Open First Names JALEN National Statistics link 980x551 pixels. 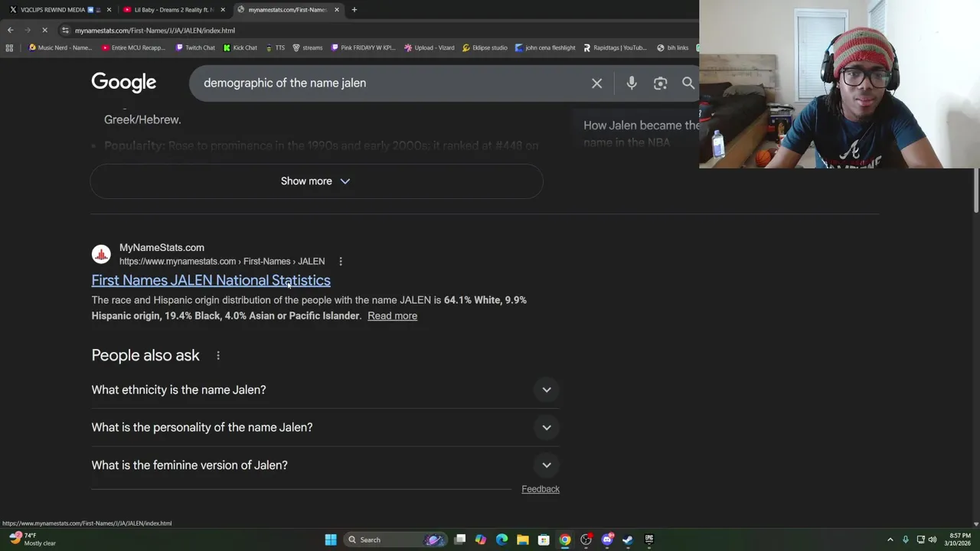(211, 281)
